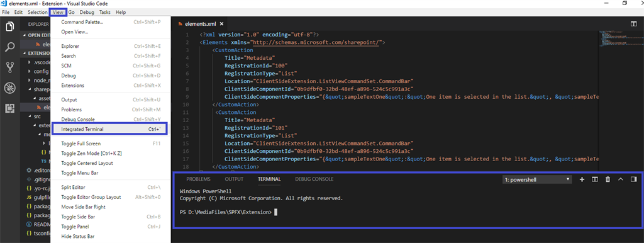Close the elements.xml editor tab
The width and height of the screenshot is (644, 243).
click(221, 24)
